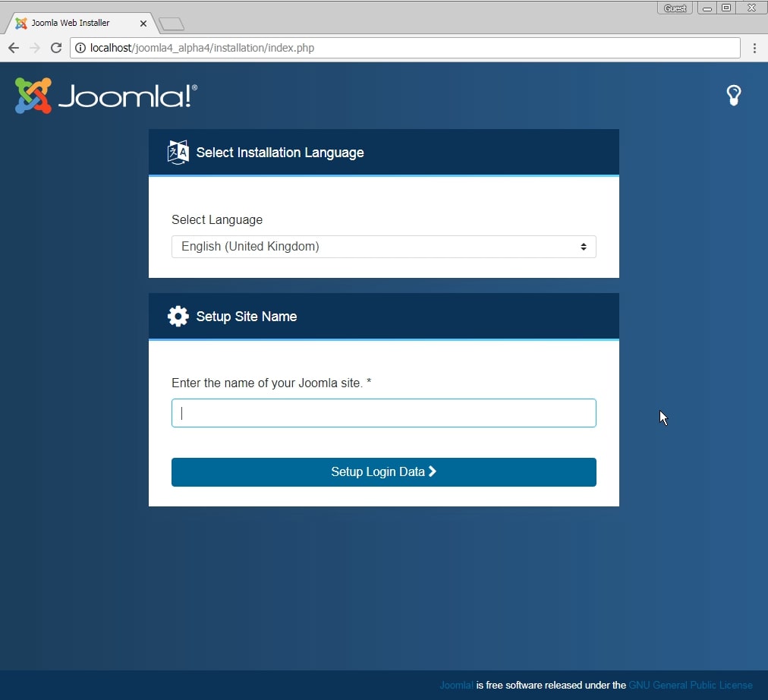Click the 'Enter the name of your Joomla site' label
This screenshot has width=768, height=700.
[x=272, y=383]
